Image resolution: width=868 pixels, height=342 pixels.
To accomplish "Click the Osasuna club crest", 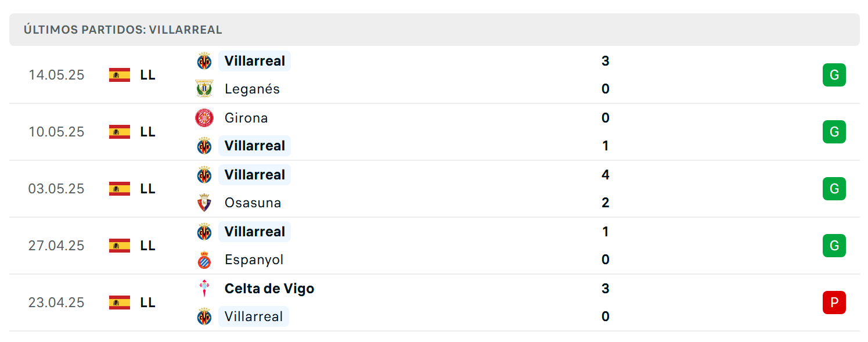I will pyautogui.click(x=204, y=203).
